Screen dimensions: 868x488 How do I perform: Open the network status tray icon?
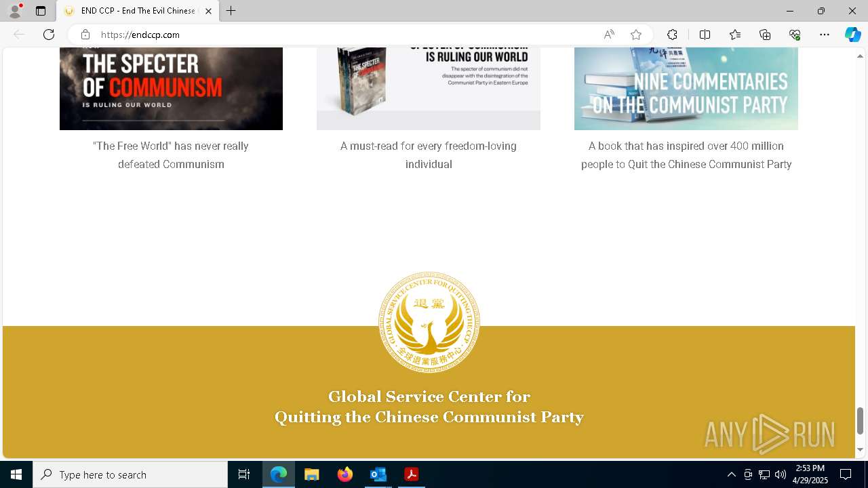pyautogui.click(x=764, y=474)
